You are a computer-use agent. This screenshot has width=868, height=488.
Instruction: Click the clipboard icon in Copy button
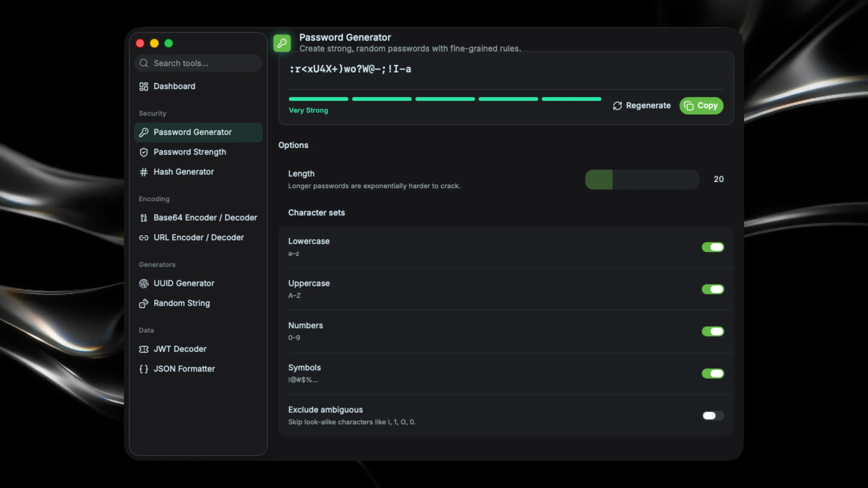pos(689,106)
